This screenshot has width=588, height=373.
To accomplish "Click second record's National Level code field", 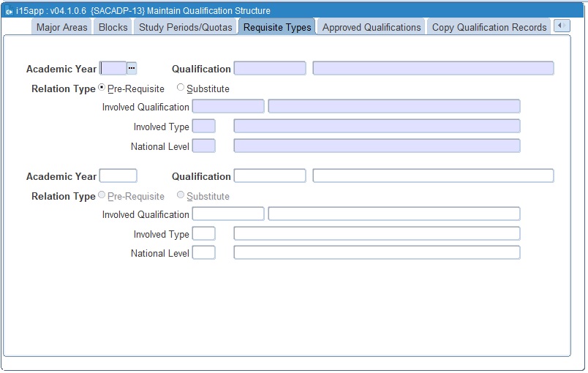I will [203, 252].
